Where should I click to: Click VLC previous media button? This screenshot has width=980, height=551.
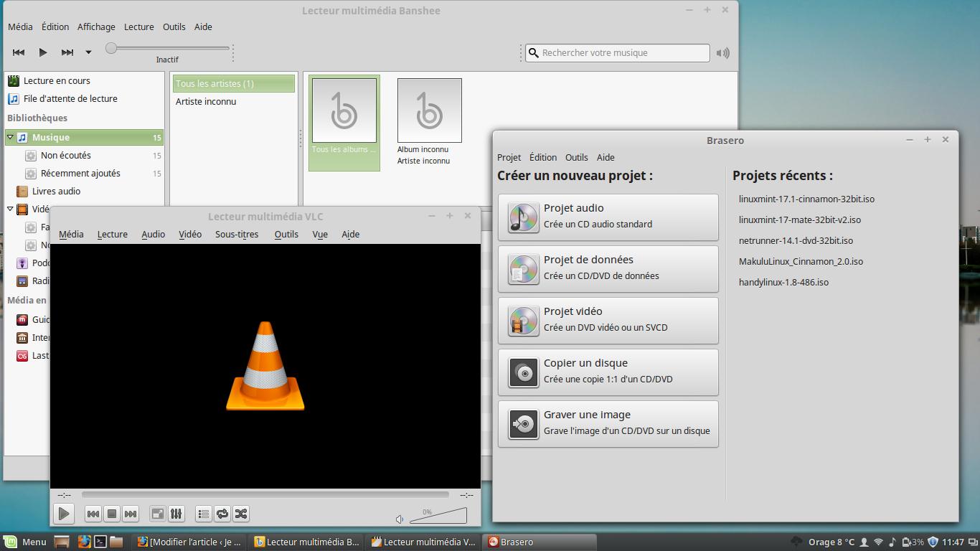[93, 514]
